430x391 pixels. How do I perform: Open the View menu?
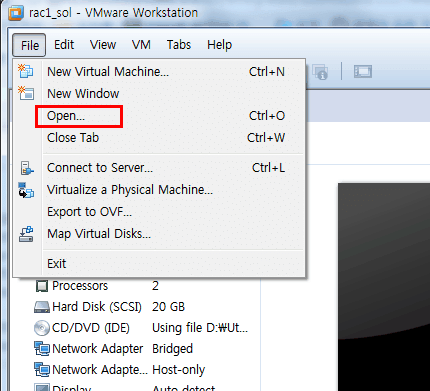[103, 45]
